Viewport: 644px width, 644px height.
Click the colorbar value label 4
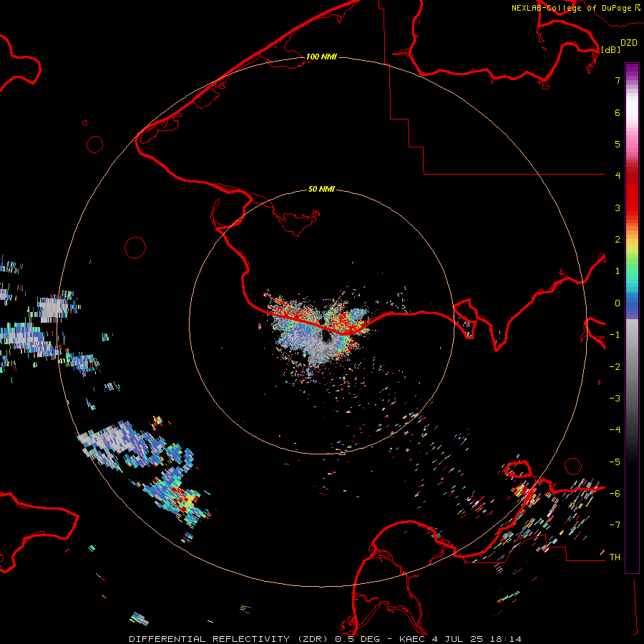(x=618, y=176)
